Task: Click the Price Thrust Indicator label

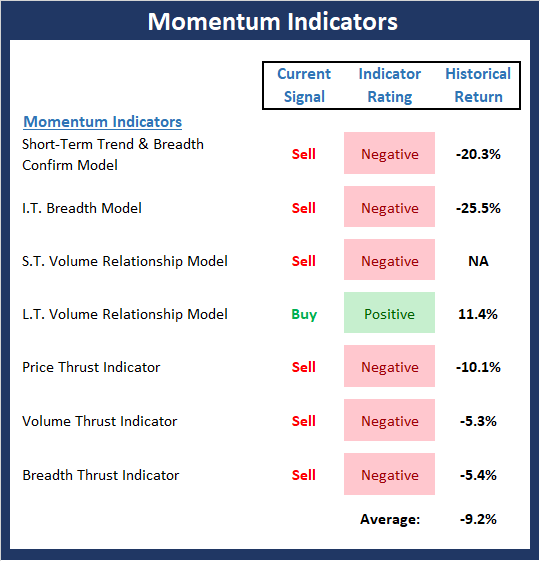Action: click(x=91, y=367)
